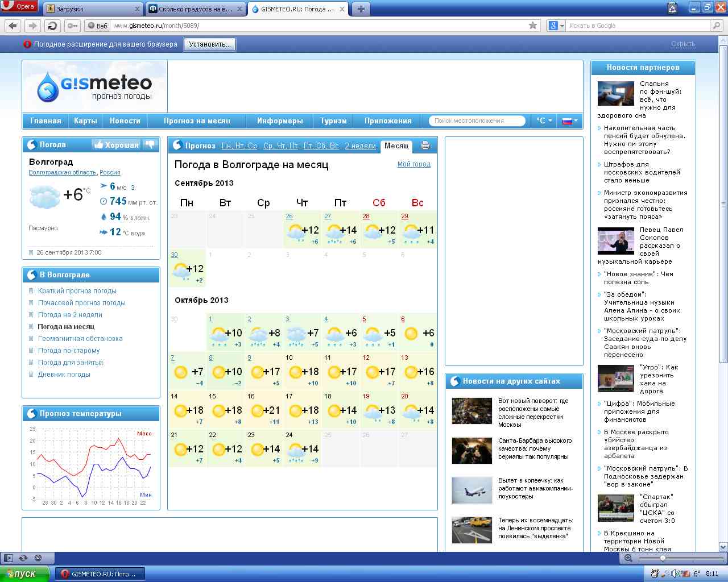Reload the page with the browser refresh button

coord(52,26)
